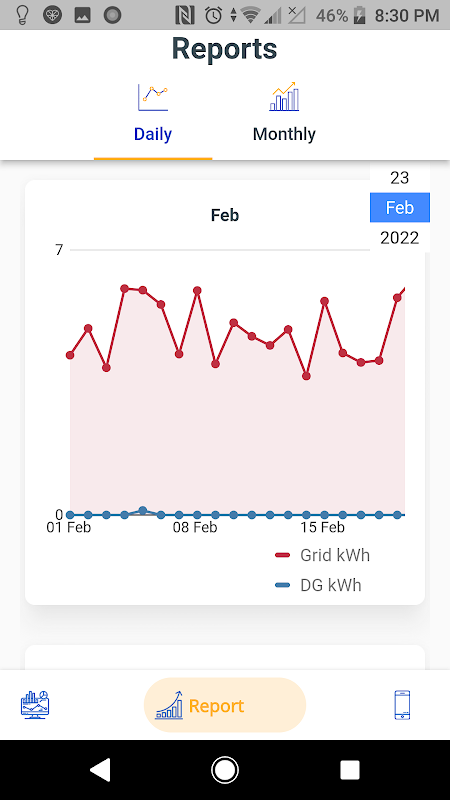Tap the battery icon in status bar
450x800 pixels.
[360, 15]
